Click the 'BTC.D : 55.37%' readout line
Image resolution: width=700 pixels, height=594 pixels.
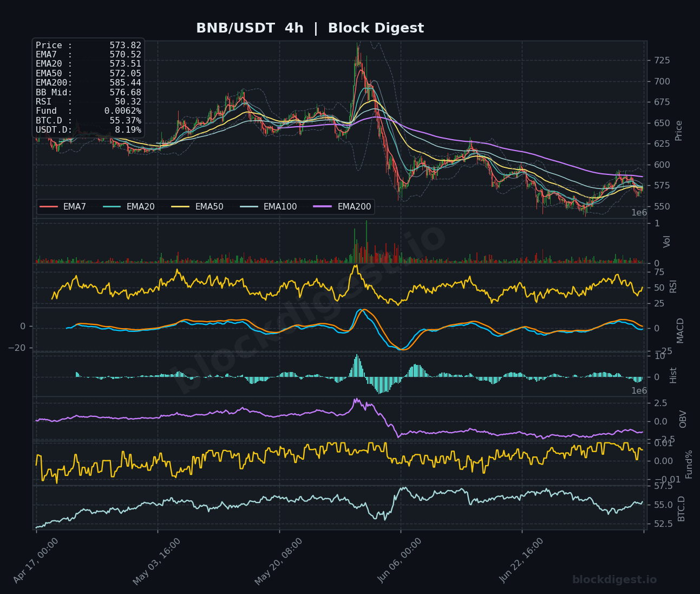click(88, 121)
